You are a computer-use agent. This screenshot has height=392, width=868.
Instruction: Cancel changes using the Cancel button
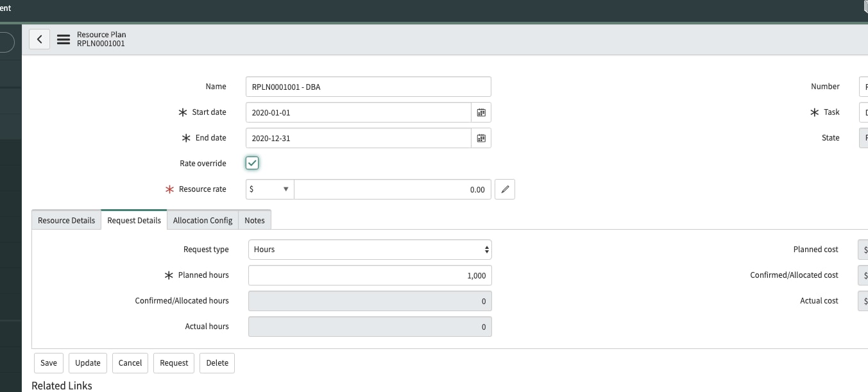click(x=130, y=362)
